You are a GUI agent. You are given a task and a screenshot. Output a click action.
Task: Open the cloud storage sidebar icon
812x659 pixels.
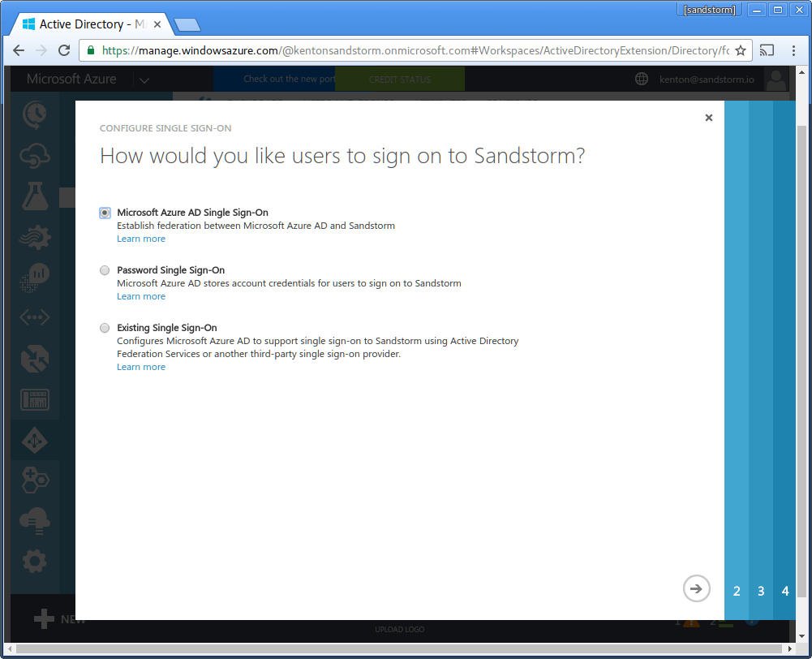[x=35, y=521]
